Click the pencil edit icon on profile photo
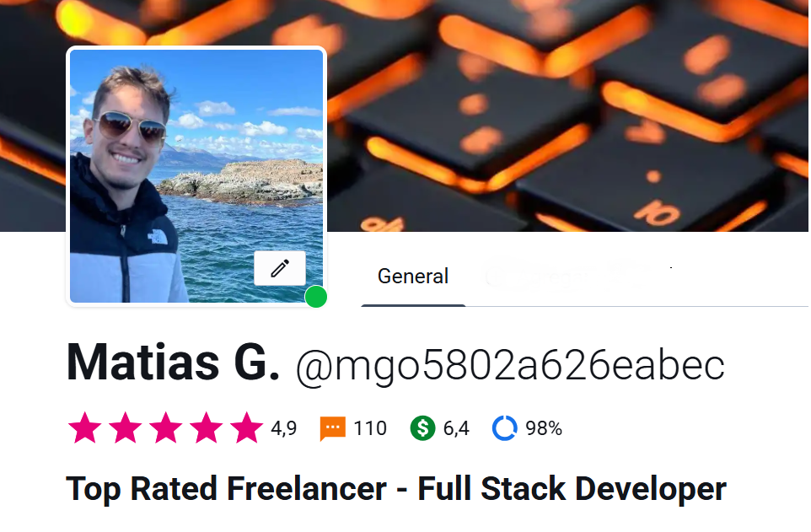 (280, 268)
